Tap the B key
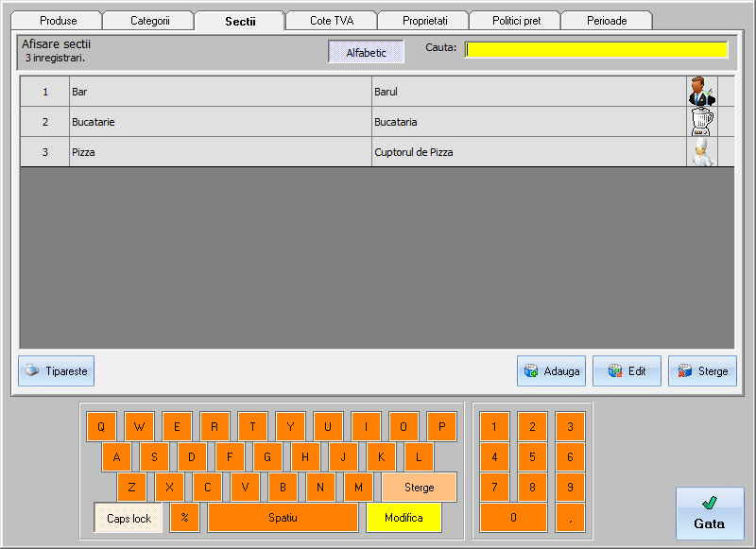The width and height of the screenshot is (756, 549). point(283,488)
